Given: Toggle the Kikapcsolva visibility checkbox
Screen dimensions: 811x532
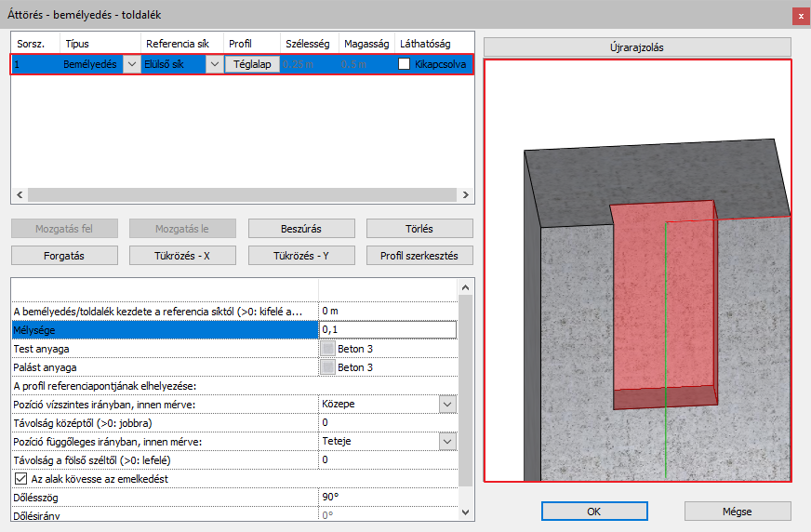Looking at the screenshot, I should coord(404,63).
